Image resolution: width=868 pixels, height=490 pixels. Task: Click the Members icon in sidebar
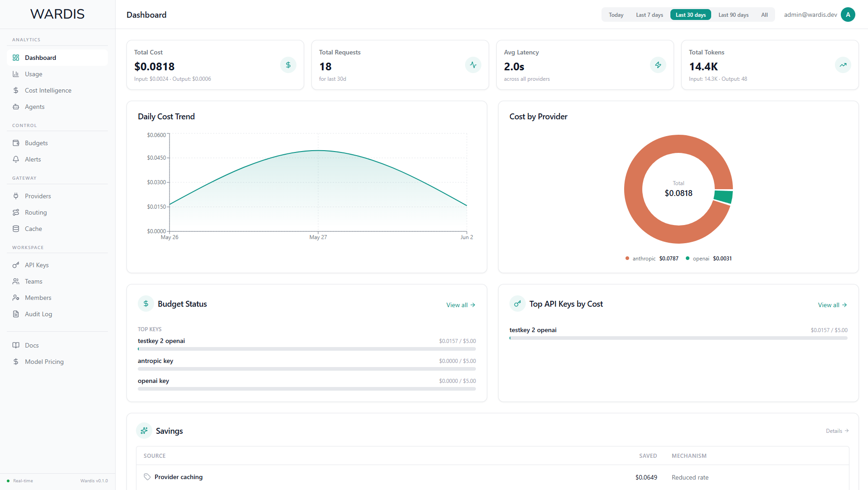[16, 298]
